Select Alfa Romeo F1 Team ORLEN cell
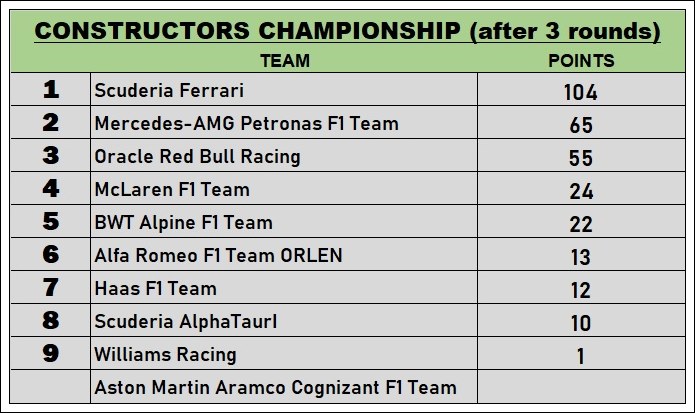Image resolution: width=695 pixels, height=413 pixels. 218,255
